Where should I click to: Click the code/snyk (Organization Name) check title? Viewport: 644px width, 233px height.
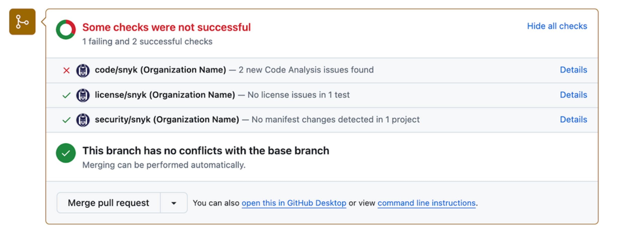click(160, 70)
